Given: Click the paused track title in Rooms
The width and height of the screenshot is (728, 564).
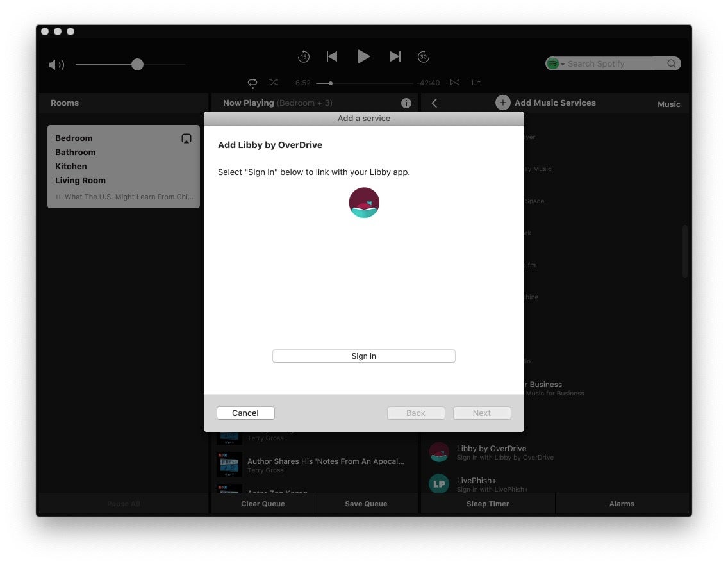Looking at the screenshot, I should click(x=129, y=197).
